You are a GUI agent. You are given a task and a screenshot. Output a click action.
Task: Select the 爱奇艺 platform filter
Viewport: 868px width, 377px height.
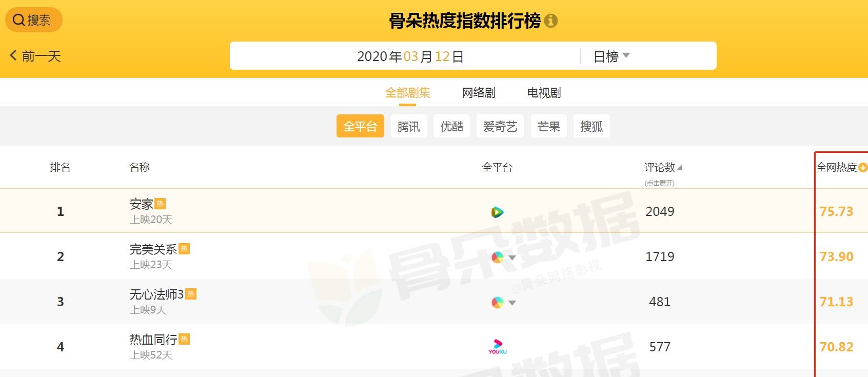500,126
